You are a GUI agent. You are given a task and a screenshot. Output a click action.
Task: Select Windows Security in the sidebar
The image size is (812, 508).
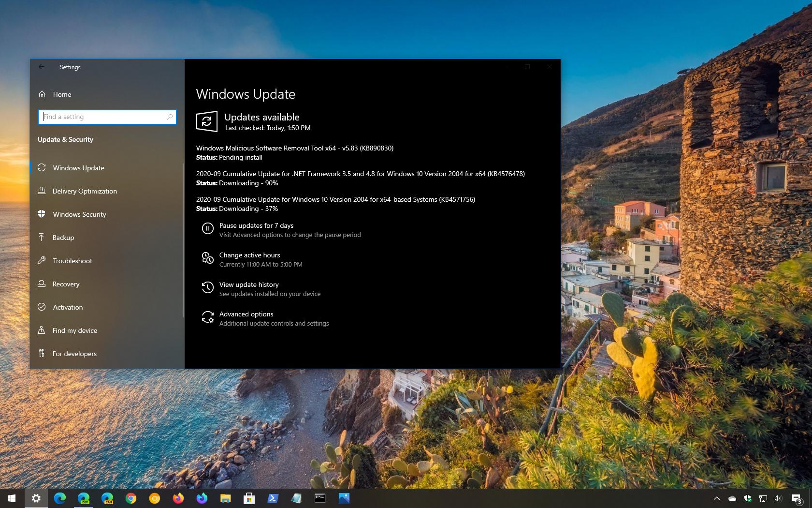(79, 214)
